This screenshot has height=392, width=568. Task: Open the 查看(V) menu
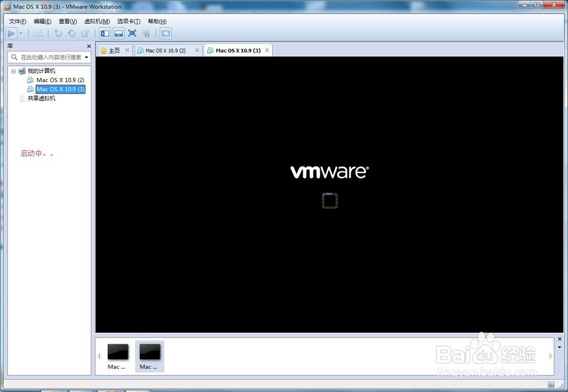coord(68,22)
